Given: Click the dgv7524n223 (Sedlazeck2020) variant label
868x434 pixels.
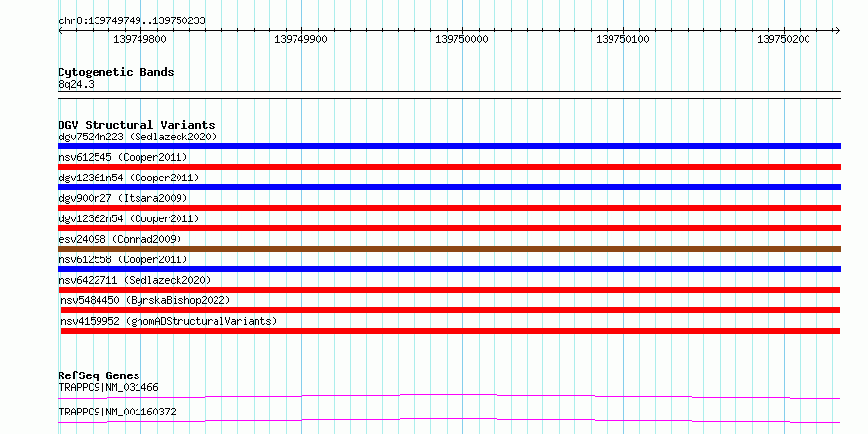Looking at the screenshot, I should coord(138,137).
